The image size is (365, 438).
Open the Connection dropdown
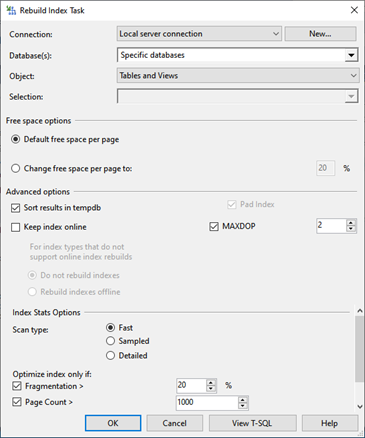click(199, 34)
